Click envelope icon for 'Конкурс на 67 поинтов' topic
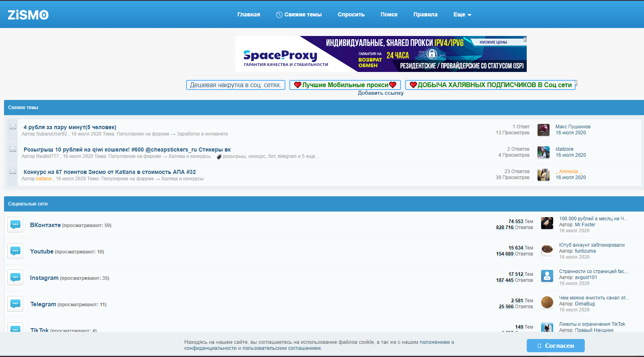The height and width of the screenshot is (357, 644). pyautogui.click(x=13, y=172)
